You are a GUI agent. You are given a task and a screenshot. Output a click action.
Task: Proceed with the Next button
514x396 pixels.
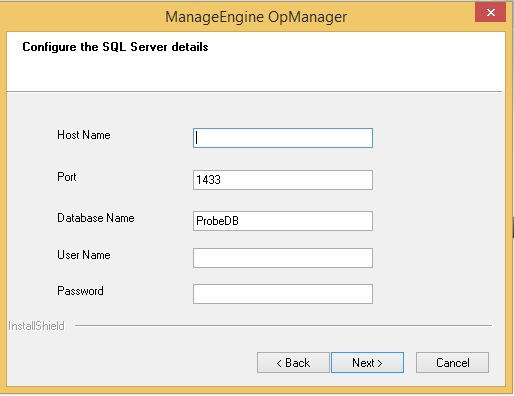click(x=367, y=362)
